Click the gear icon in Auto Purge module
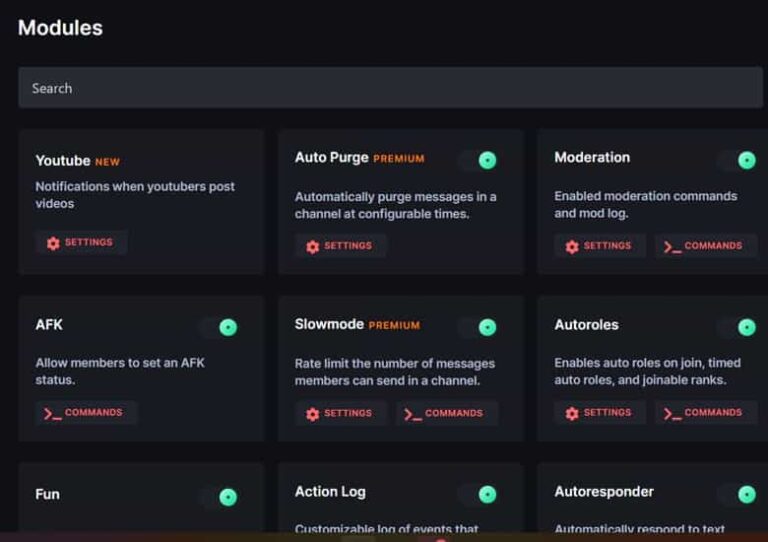The image size is (768, 542). [312, 246]
